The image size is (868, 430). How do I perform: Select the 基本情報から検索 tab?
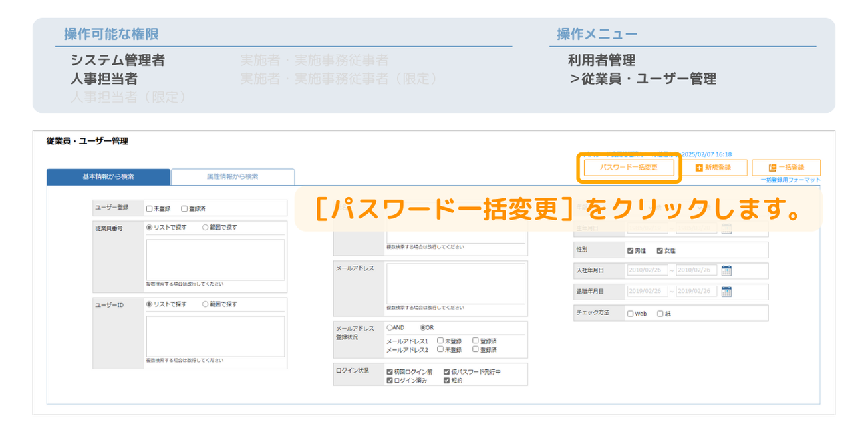[108, 177]
